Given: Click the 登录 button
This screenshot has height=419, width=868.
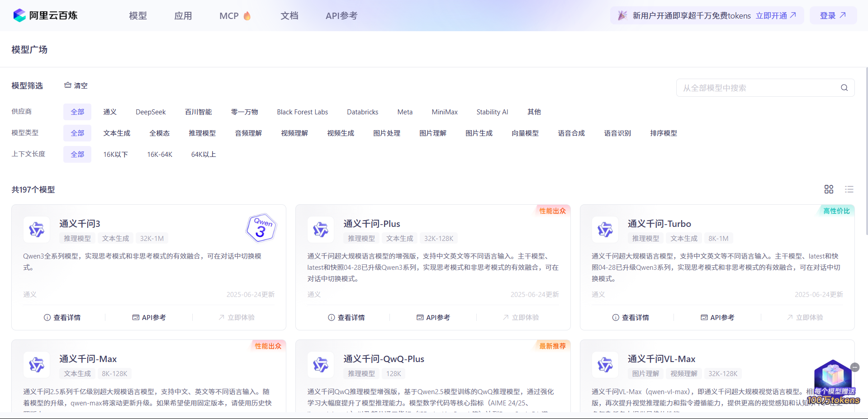Looking at the screenshot, I should point(833,15).
